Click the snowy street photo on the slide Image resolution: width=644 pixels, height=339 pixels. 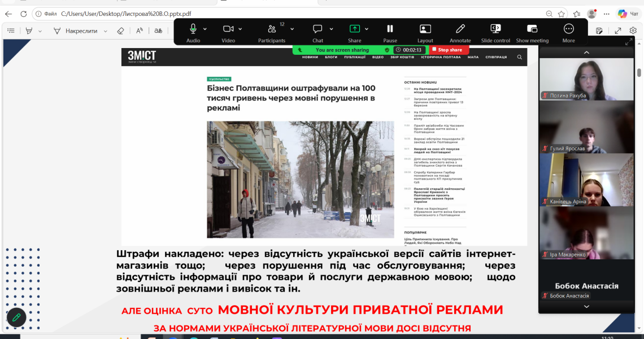[x=300, y=180]
